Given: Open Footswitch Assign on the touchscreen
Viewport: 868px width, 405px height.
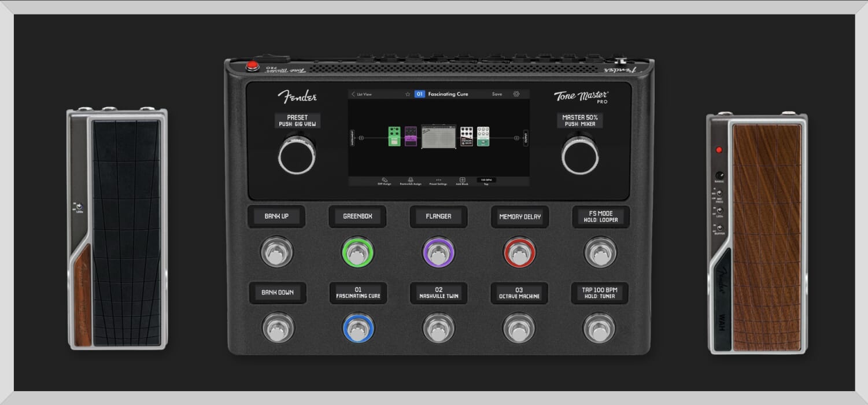Looking at the screenshot, I should (411, 181).
